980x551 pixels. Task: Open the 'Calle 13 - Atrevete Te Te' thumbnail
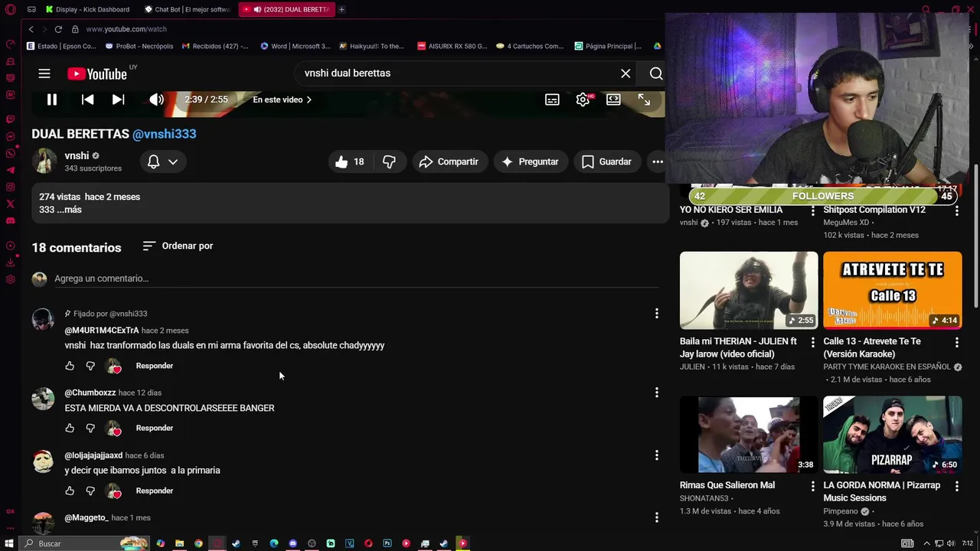coord(893,291)
